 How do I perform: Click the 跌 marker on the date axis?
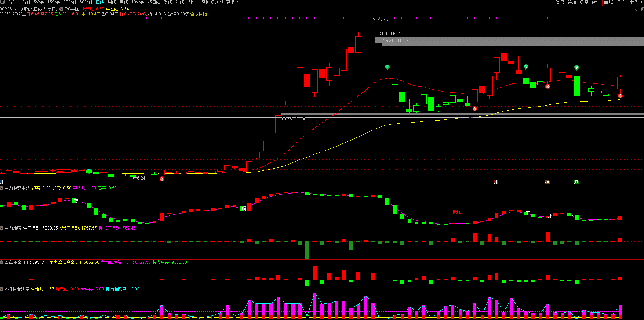[576, 182]
